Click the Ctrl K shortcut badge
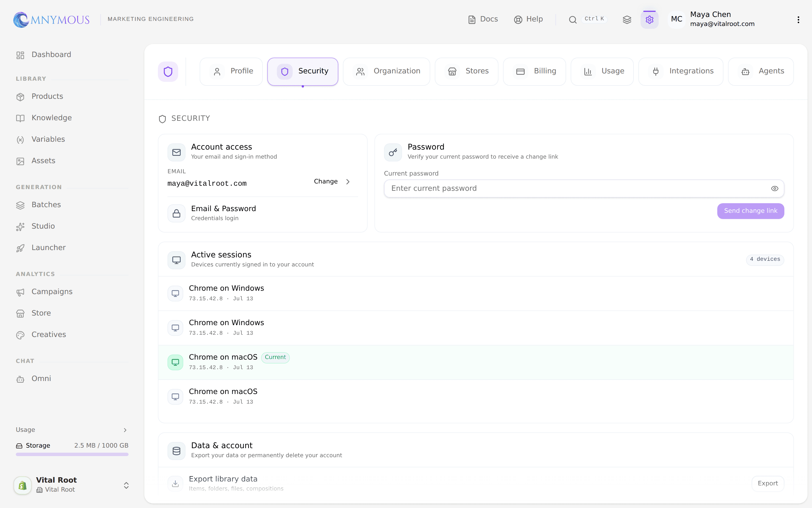The width and height of the screenshot is (812, 508). pos(594,19)
